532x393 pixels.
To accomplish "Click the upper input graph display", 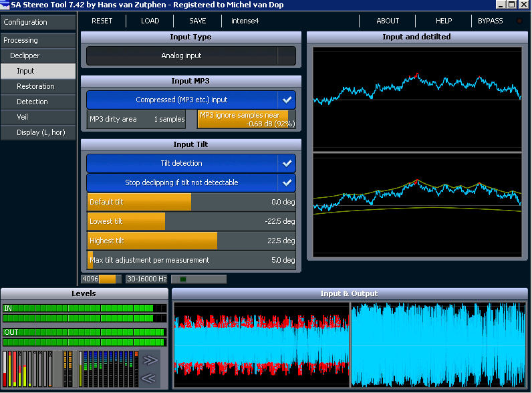I will [x=417, y=99].
